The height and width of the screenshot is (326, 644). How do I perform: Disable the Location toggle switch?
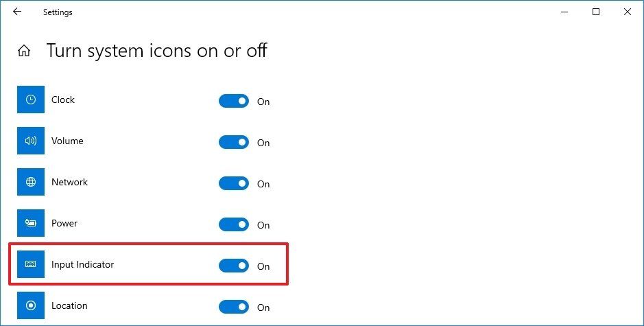click(x=234, y=307)
